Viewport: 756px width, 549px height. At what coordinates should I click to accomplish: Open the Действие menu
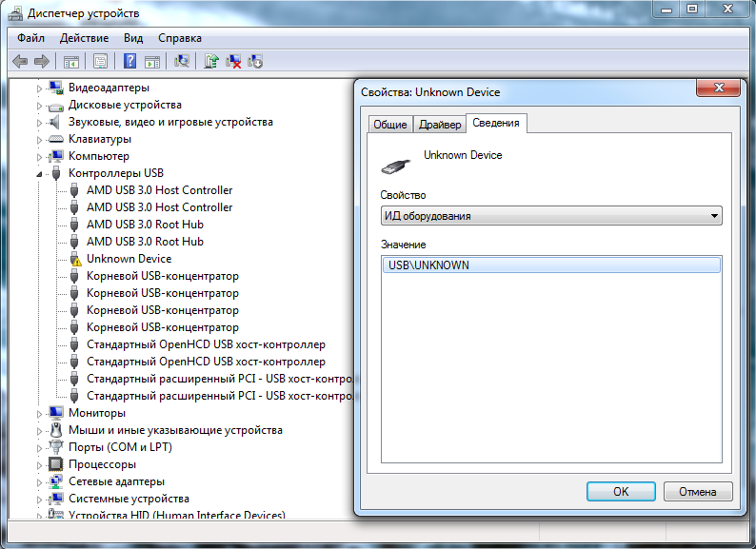point(85,38)
